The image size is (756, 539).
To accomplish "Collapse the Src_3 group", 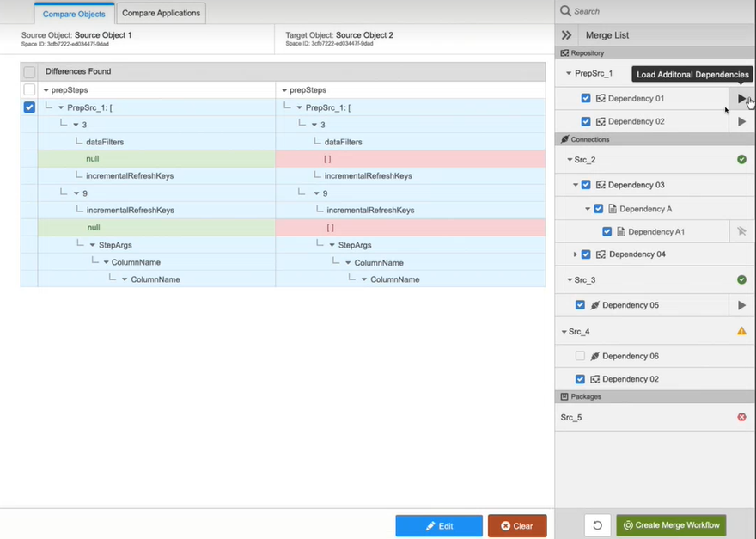I will point(569,280).
